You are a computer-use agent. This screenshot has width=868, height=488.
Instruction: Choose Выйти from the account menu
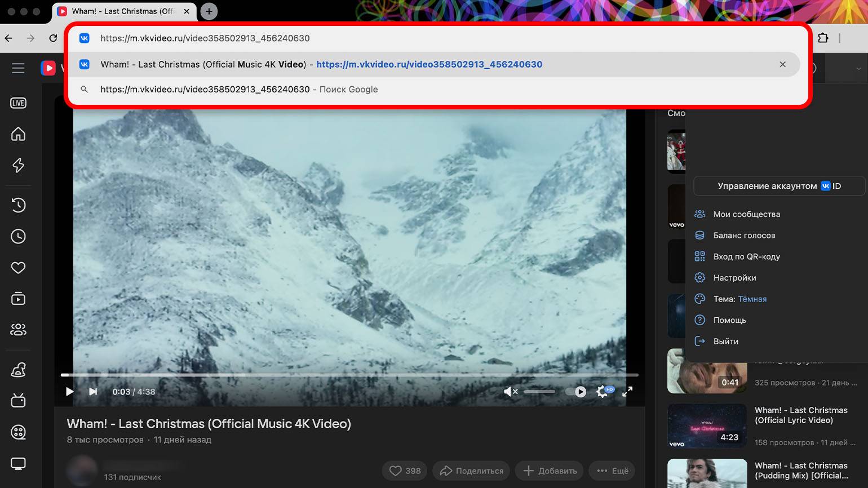pyautogui.click(x=725, y=341)
